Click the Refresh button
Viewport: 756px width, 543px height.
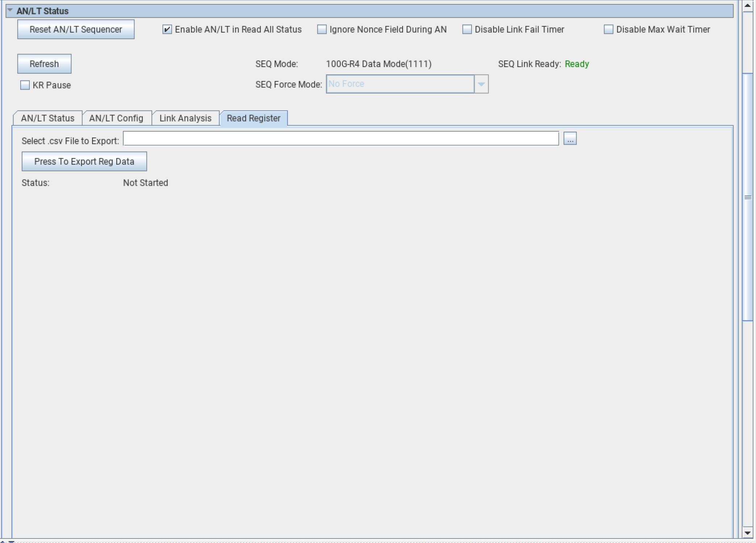click(44, 64)
